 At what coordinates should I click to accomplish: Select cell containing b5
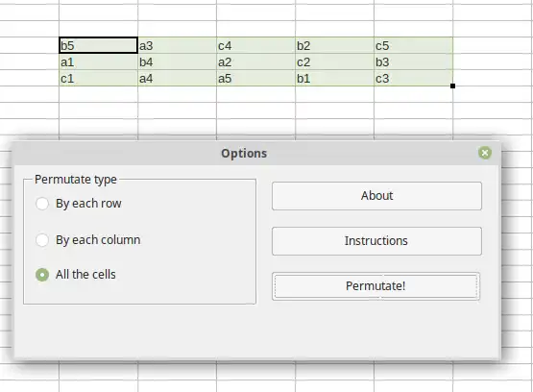(x=98, y=45)
